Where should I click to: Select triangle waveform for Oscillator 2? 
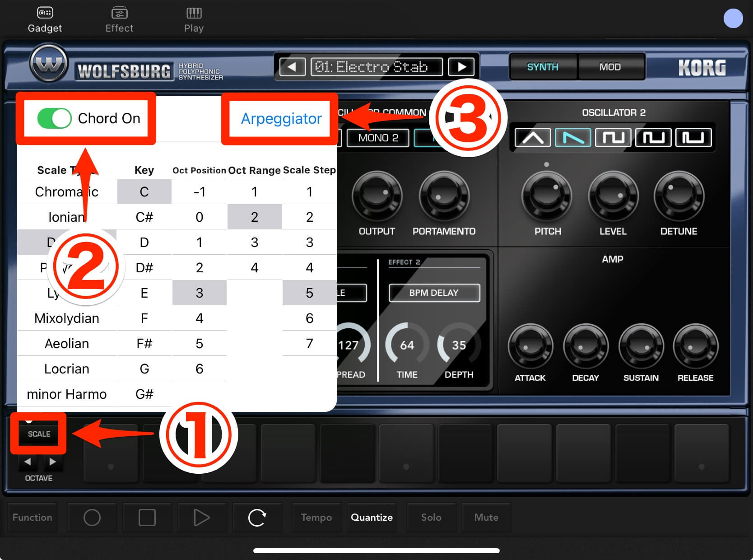(533, 138)
